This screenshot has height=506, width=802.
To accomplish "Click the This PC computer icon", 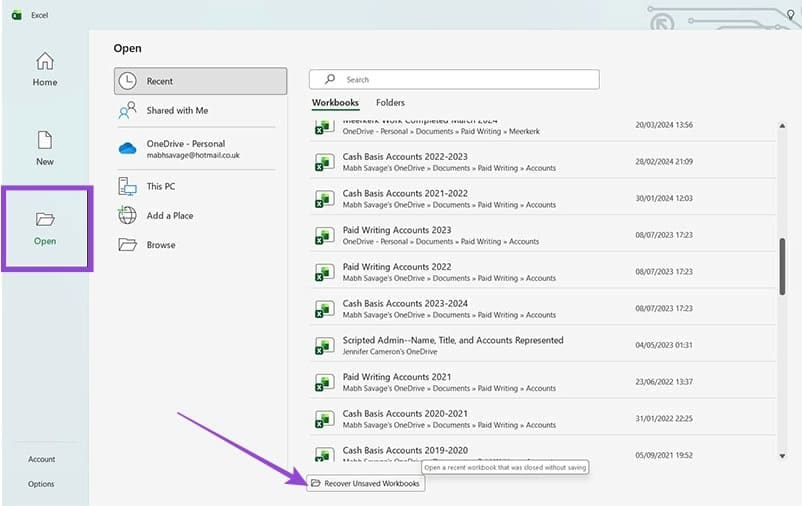I will (x=127, y=186).
